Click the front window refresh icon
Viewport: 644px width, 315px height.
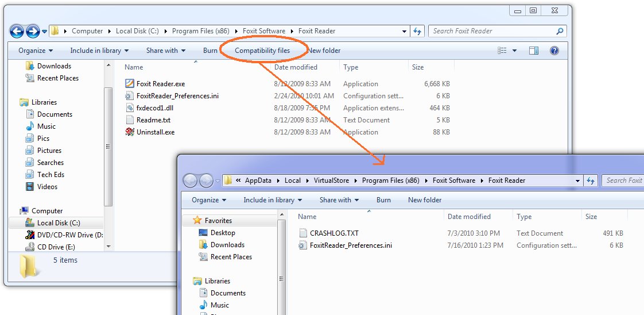pos(591,180)
